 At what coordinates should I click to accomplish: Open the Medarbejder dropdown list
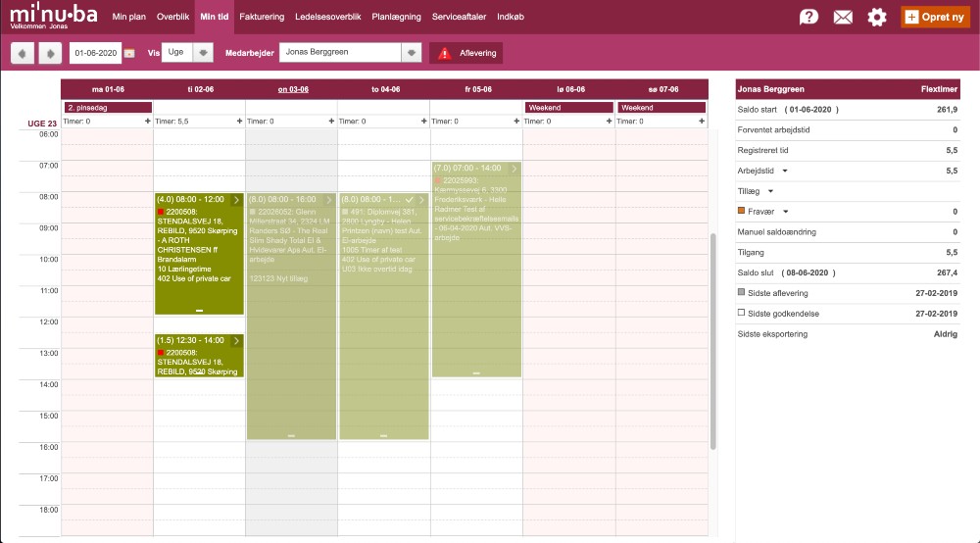point(413,53)
